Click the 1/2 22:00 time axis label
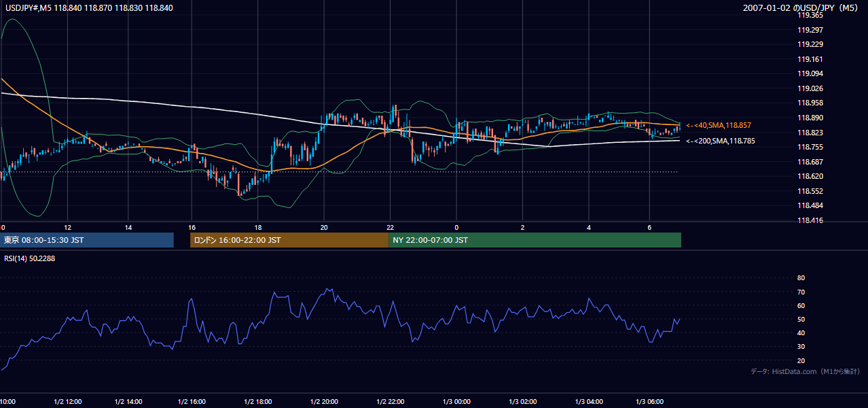 click(x=391, y=402)
